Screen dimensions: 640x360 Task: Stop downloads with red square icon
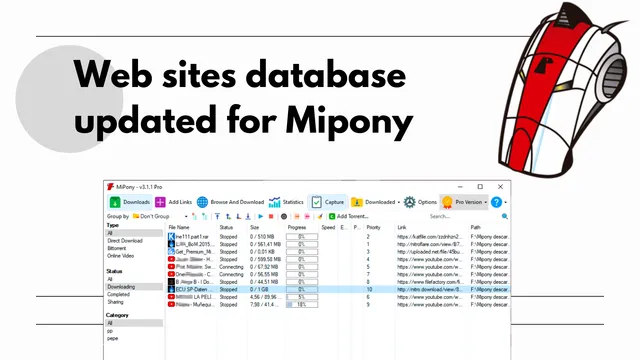pyautogui.click(x=271, y=216)
